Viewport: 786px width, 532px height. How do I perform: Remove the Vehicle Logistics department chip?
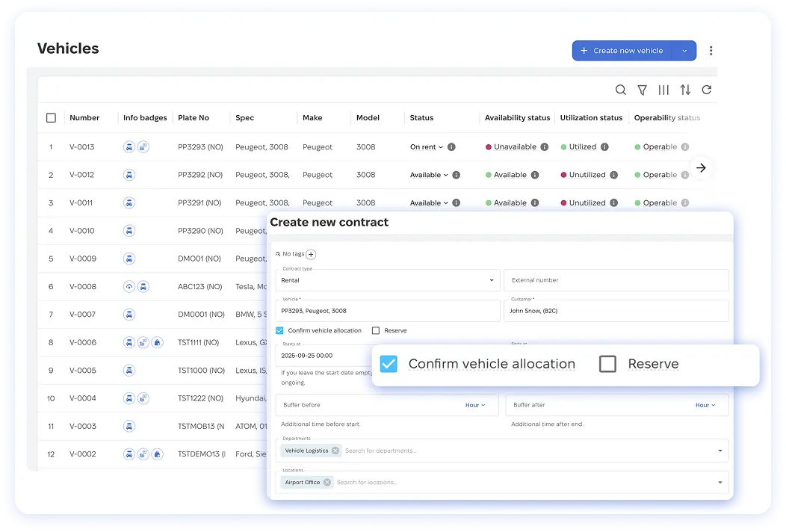click(x=335, y=451)
